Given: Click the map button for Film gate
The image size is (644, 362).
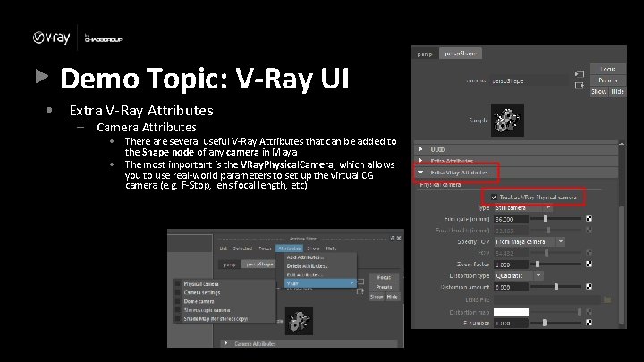Looking at the screenshot, I should pyautogui.click(x=589, y=219).
